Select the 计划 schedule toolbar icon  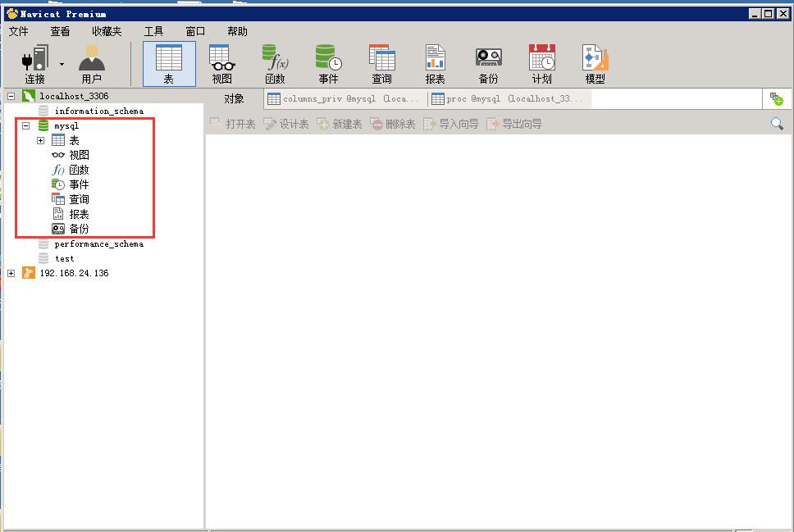[x=542, y=64]
